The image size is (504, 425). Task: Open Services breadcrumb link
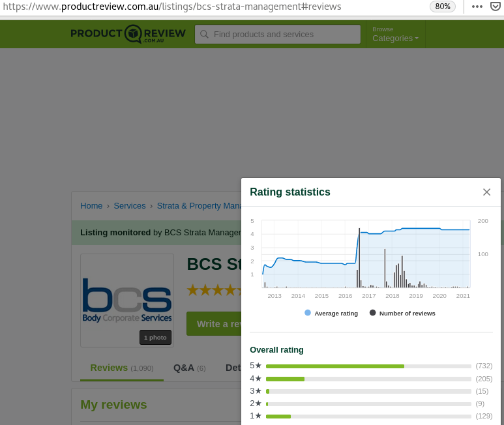[x=130, y=206]
